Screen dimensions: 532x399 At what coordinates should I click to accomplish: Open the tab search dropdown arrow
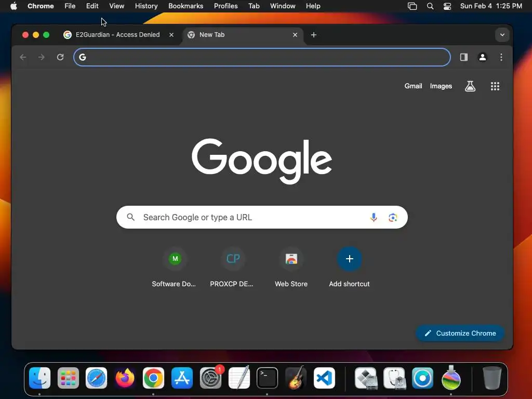(x=502, y=35)
